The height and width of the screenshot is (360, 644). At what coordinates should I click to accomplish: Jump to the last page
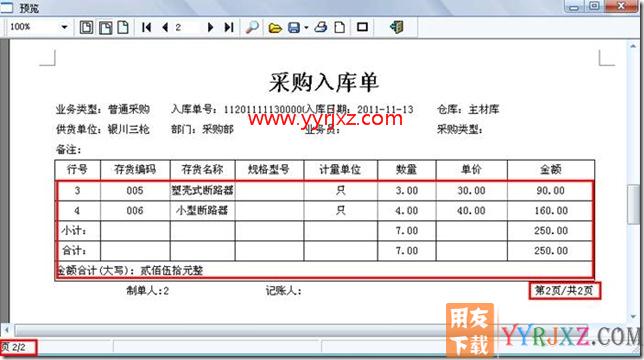[x=229, y=28]
